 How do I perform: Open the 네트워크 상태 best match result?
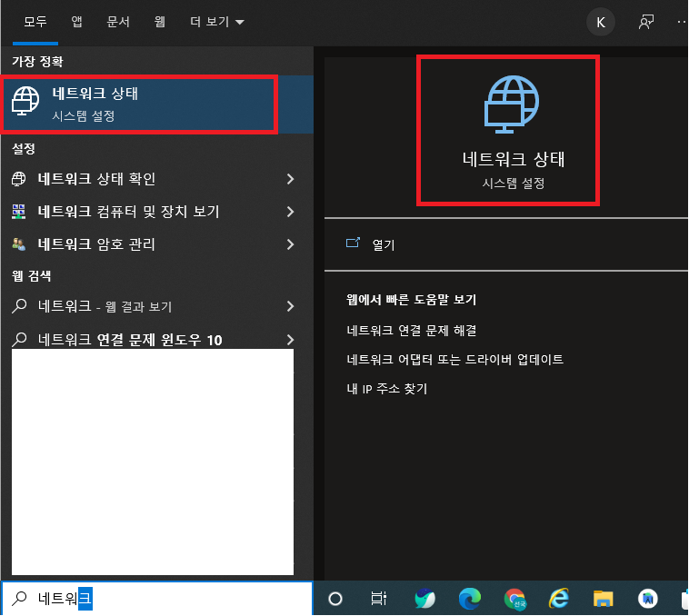pos(157,104)
